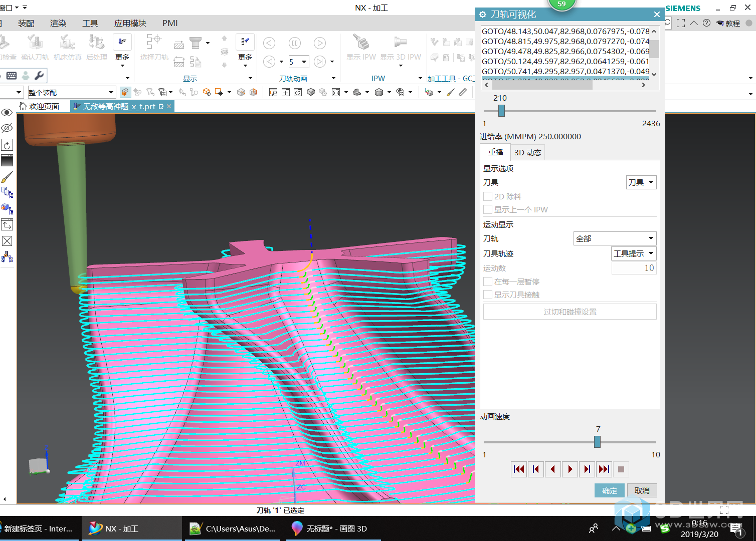
Task: Click the Show 3D IPW icon
Action: 400,43
